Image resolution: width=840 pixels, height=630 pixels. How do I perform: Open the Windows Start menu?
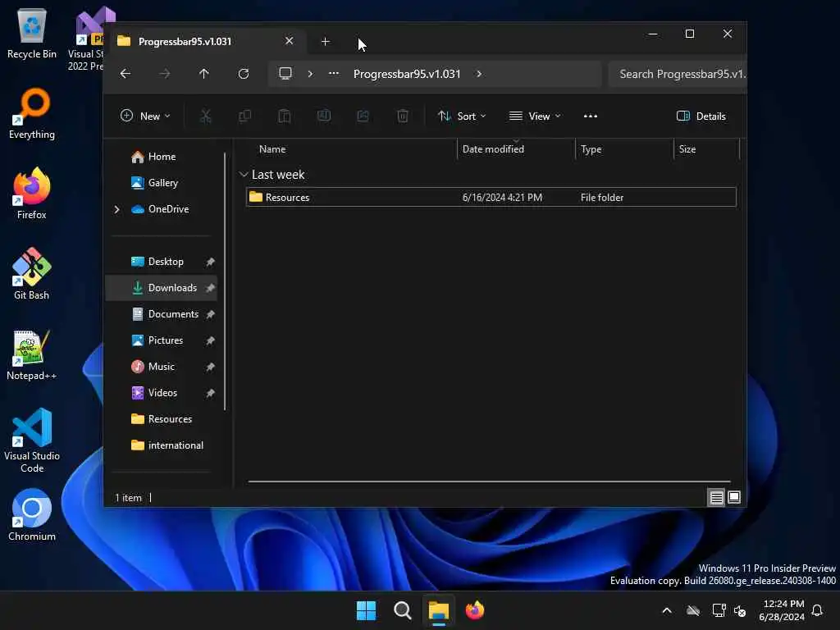[x=367, y=610]
